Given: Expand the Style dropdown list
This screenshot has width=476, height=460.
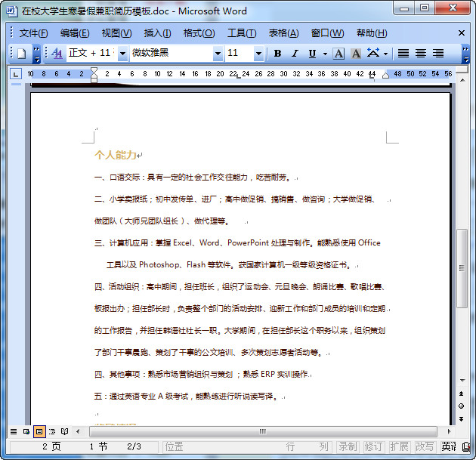Looking at the screenshot, I should point(122,54).
